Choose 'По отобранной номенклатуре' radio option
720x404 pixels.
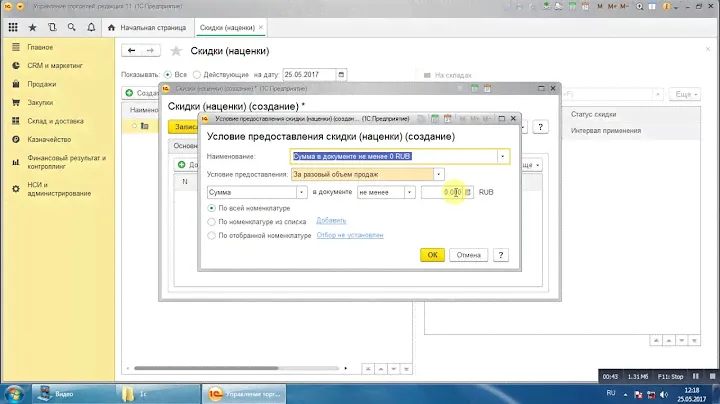point(211,236)
